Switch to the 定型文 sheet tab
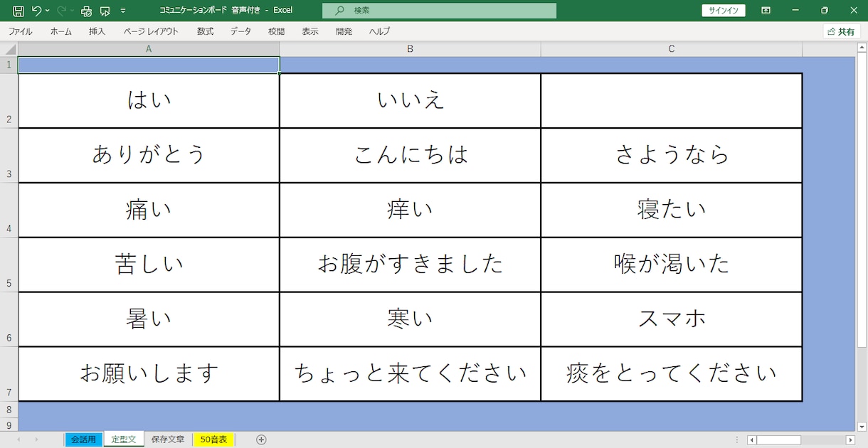This screenshot has width=868, height=448. pos(124,439)
